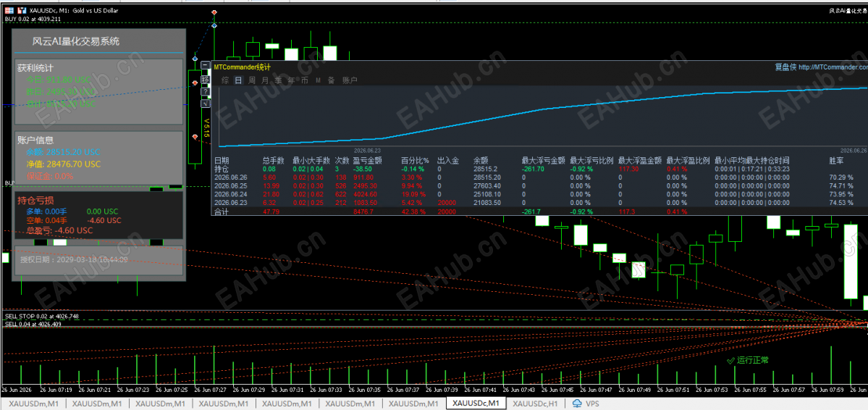Select the 2026.06.23 row date
Screen dimensions: 868x410
click(230, 203)
